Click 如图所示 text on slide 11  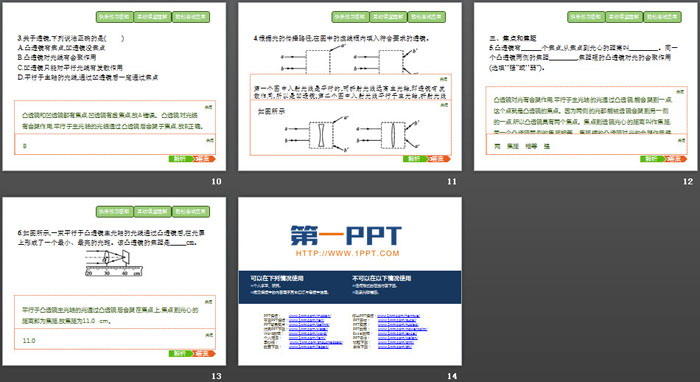(x=271, y=112)
